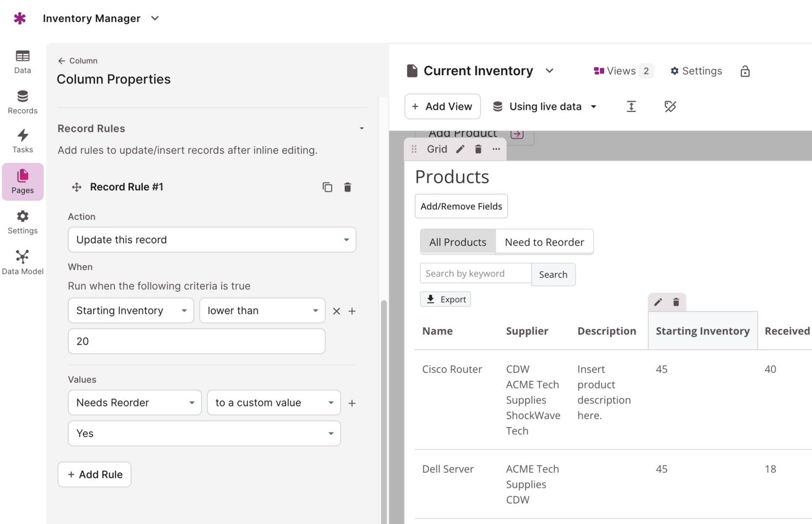Collapse the Record Rules section
Image resolution: width=812 pixels, height=524 pixels.
(362, 128)
